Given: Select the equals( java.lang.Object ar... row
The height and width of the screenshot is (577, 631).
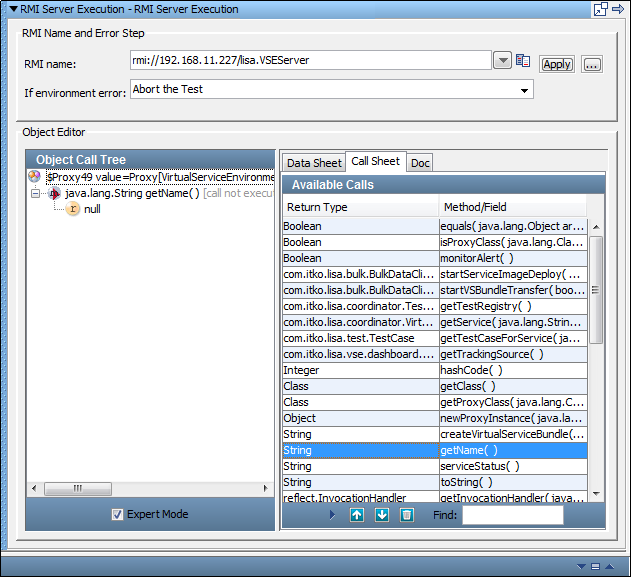Looking at the screenshot, I should point(435,226).
